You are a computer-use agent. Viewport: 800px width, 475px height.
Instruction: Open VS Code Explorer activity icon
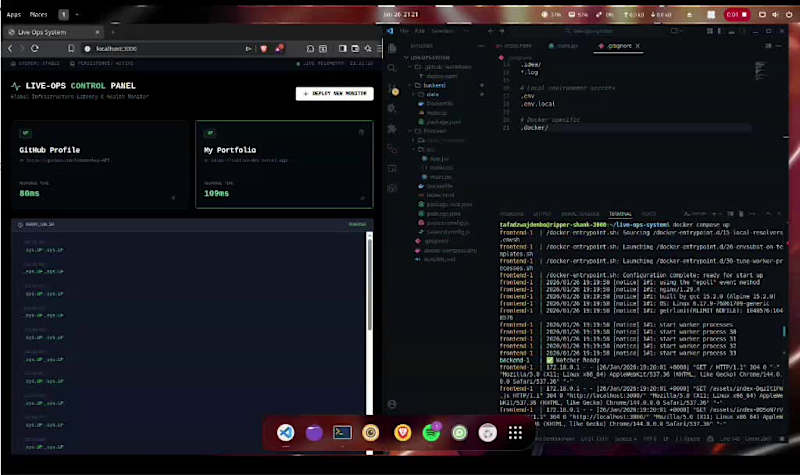click(392, 49)
